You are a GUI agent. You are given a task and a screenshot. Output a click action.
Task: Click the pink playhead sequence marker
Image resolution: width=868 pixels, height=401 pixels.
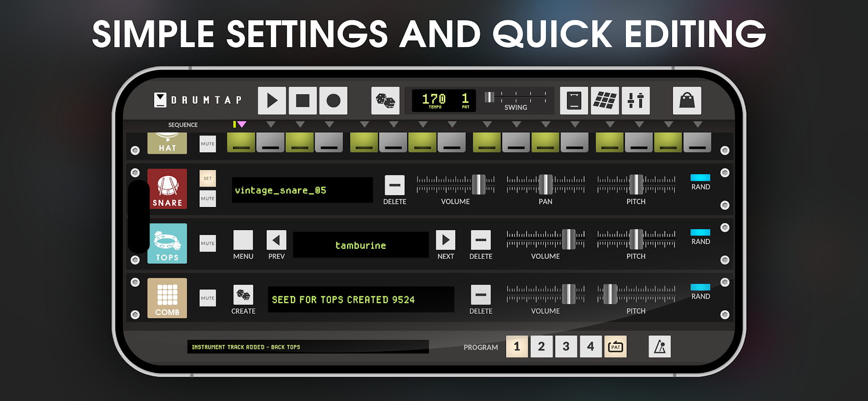point(242,124)
